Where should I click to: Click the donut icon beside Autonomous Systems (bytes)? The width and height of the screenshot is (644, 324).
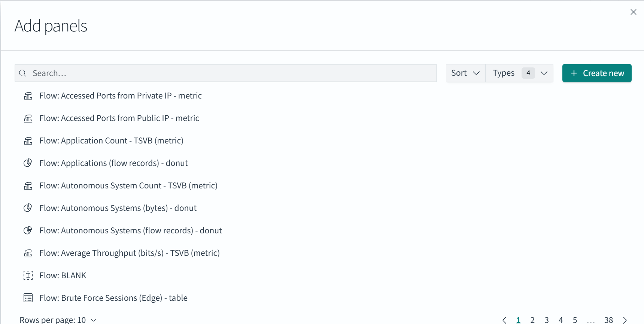tap(28, 208)
